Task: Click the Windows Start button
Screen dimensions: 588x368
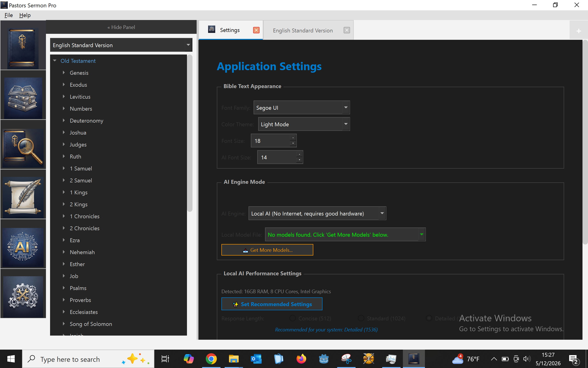Action: (x=11, y=359)
